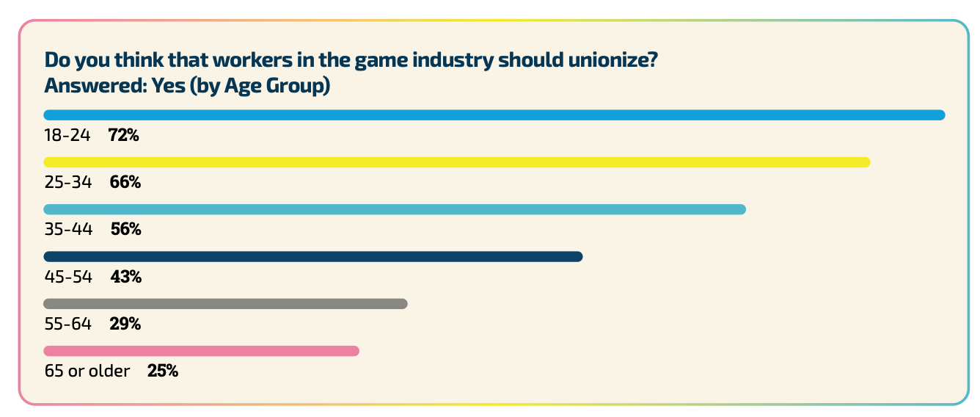Click the 72% value
The width and height of the screenshot is (980, 417).
point(124,136)
